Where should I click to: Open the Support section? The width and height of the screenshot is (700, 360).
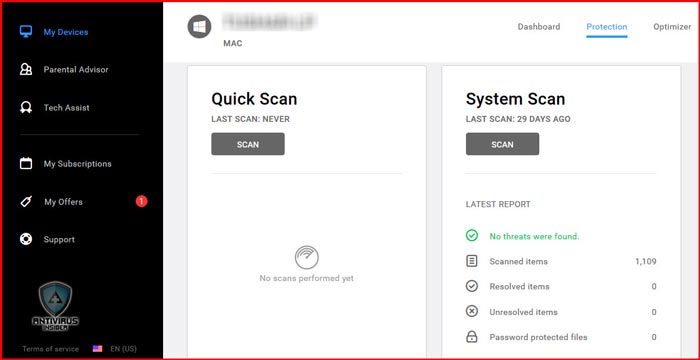pos(59,240)
